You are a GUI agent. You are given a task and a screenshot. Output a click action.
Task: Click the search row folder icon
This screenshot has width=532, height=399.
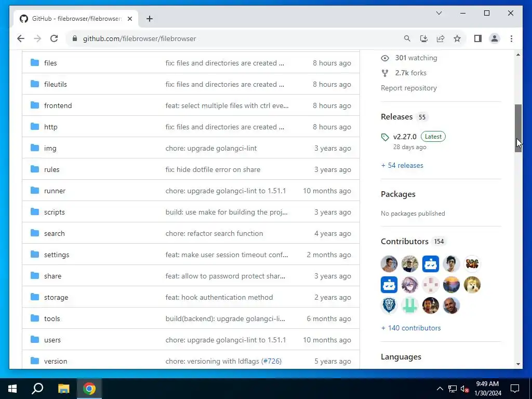[35, 233]
